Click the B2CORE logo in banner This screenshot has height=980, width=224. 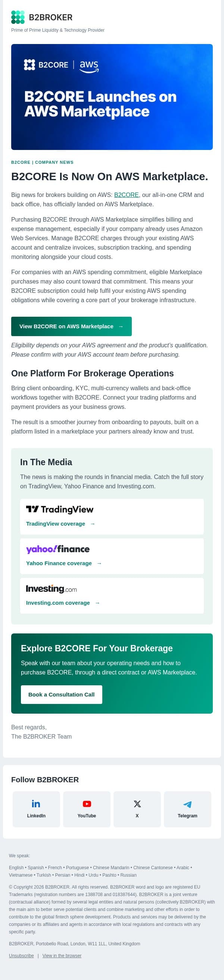[x=46, y=65]
